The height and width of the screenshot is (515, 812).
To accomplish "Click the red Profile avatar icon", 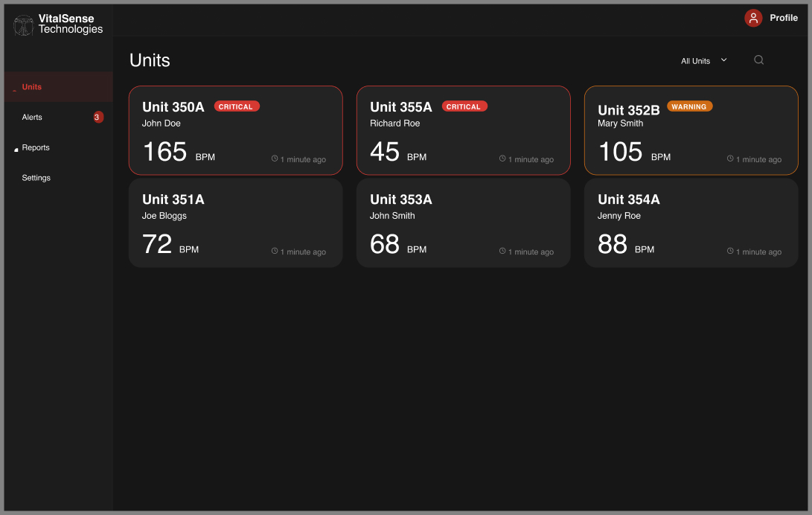I will (x=753, y=19).
